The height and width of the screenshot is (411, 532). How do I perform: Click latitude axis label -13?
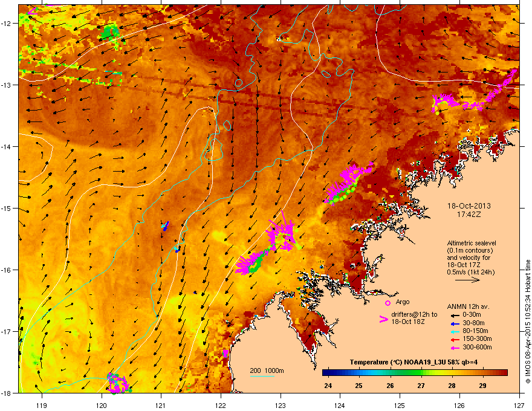(x=7, y=85)
